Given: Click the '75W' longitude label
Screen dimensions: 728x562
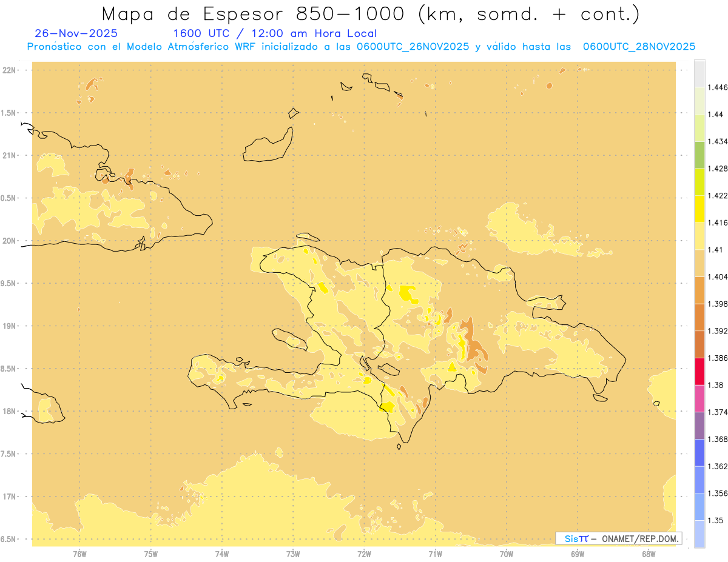Looking at the screenshot, I should [x=151, y=554].
